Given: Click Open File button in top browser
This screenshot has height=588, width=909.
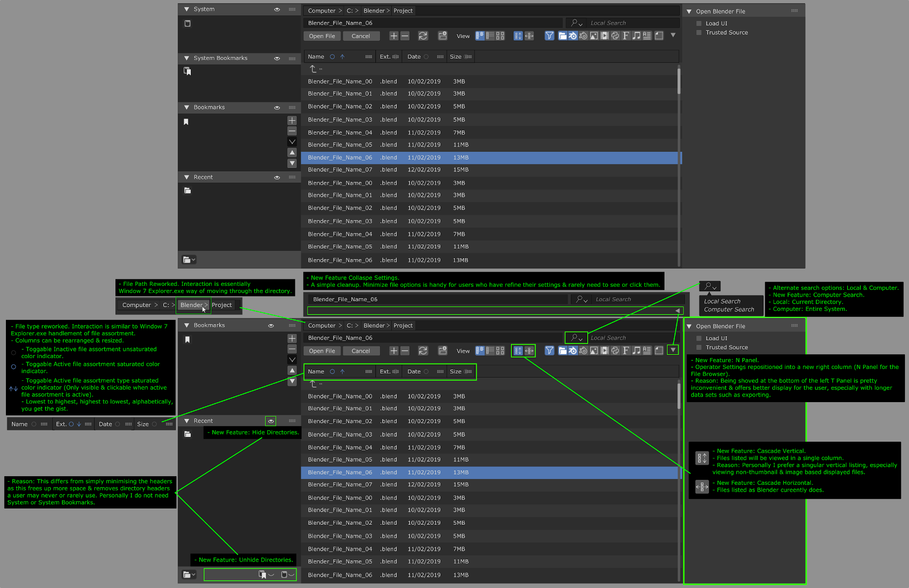Looking at the screenshot, I should 322,36.
